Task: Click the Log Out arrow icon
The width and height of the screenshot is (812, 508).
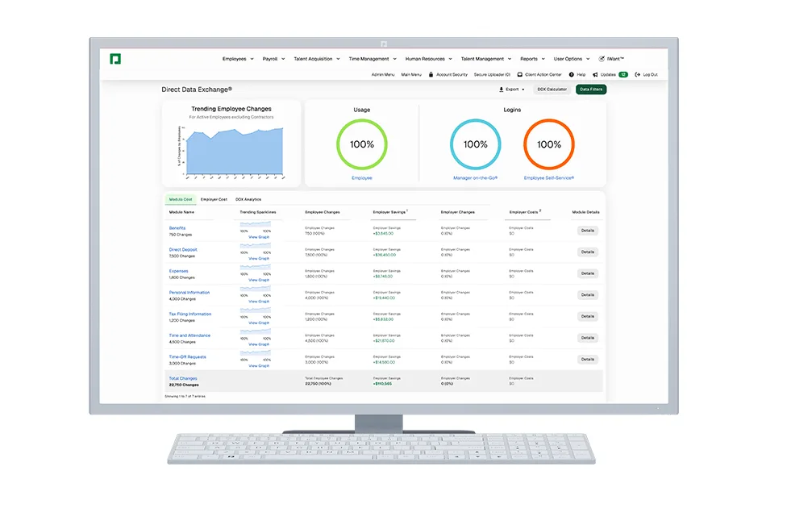Action: tap(638, 74)
